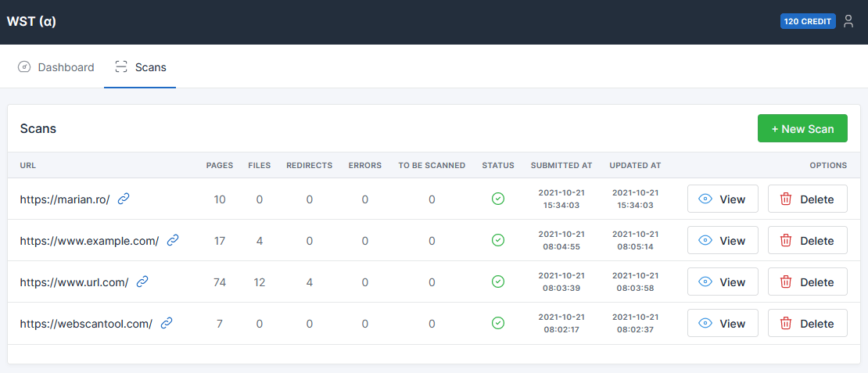Click pages value 74 for www.url.com
868x373 pixels.
coord(220,282)
